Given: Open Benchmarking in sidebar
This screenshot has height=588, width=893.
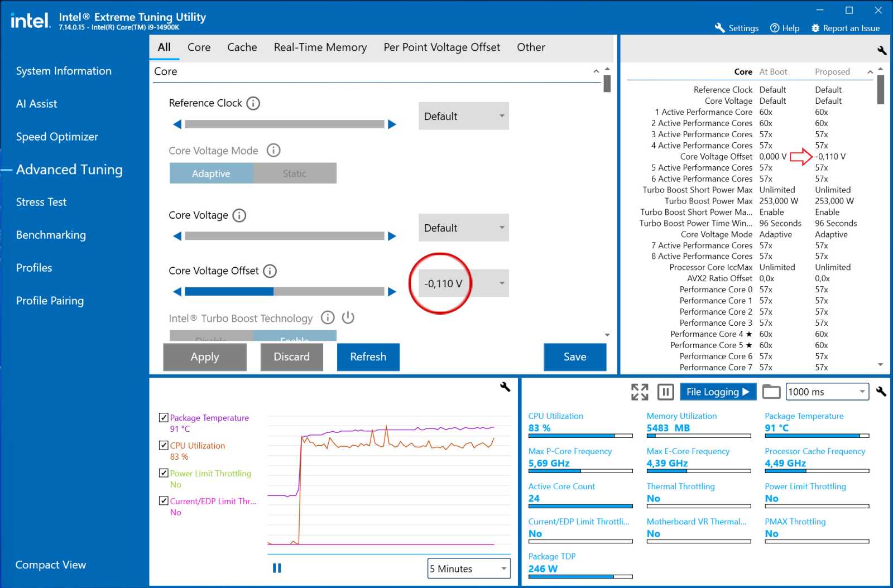Looking at the screenshot, I should pyautogui.click(x=51, y=235).
